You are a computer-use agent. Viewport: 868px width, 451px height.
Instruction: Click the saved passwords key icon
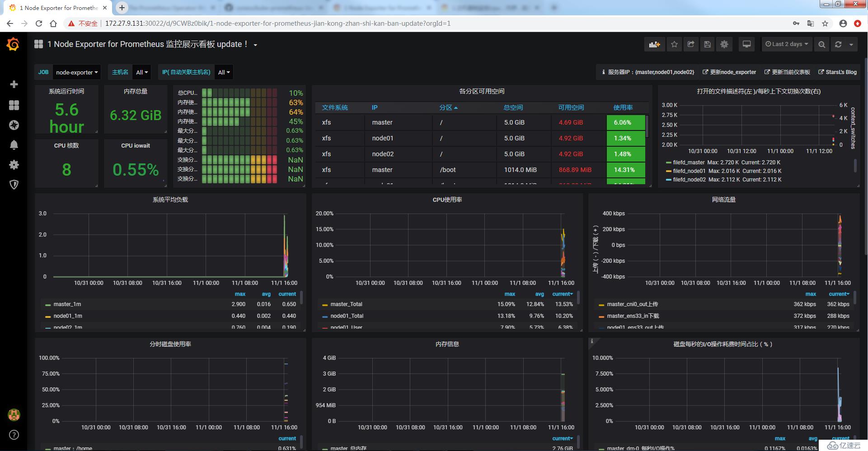point(796,23)
